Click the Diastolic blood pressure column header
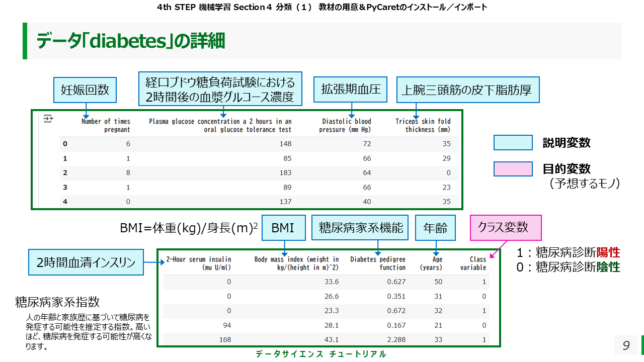This screenshot has height=362, width=644. coord(345,125)
